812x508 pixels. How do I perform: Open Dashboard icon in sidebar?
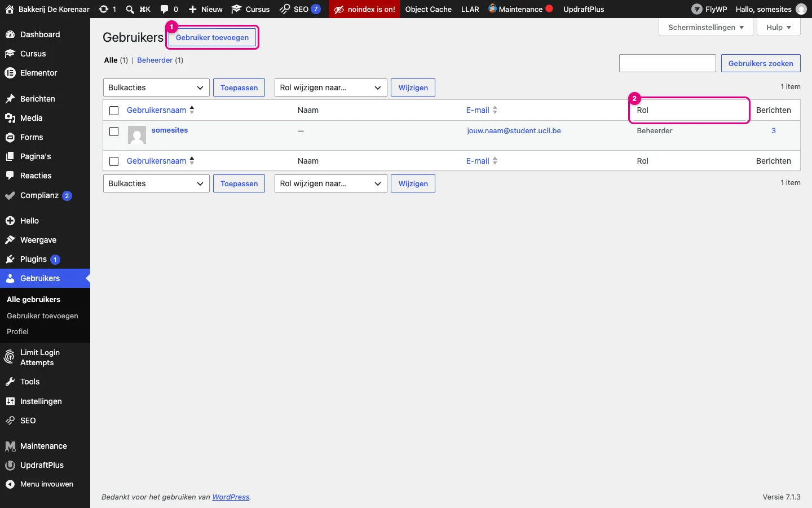10,34
